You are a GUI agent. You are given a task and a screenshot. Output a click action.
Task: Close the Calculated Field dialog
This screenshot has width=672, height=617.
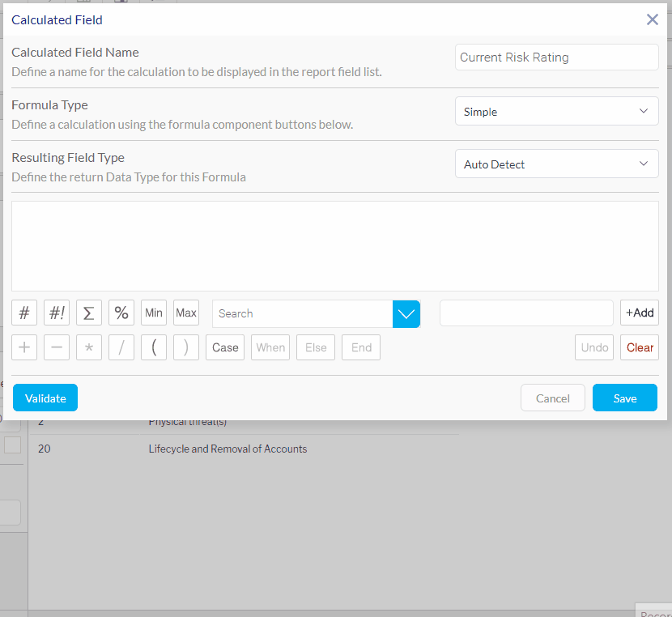[652, 19]
